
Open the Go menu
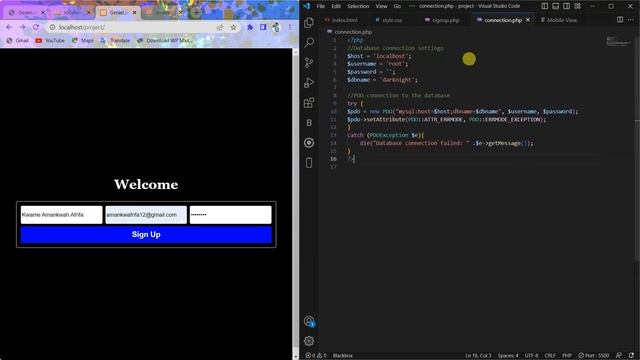pyautogui.click(x=397, y=6)
